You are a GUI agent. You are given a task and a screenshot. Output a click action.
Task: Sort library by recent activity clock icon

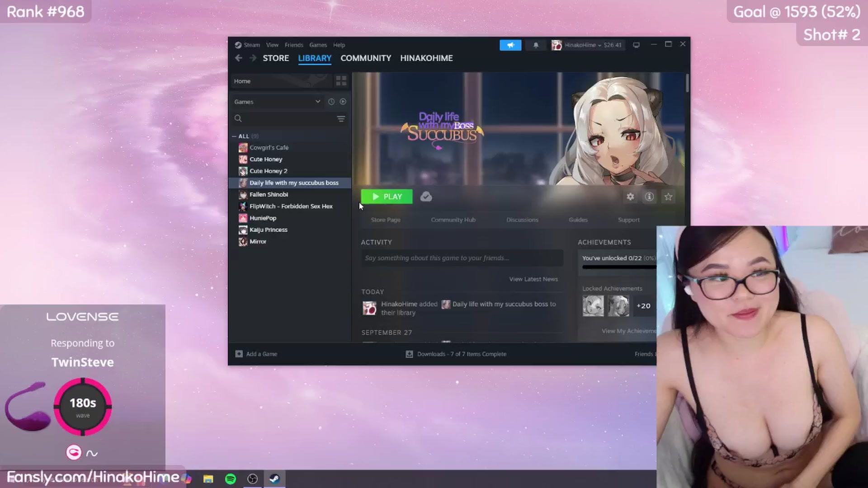pyautogui.click(x=331, y=102)
